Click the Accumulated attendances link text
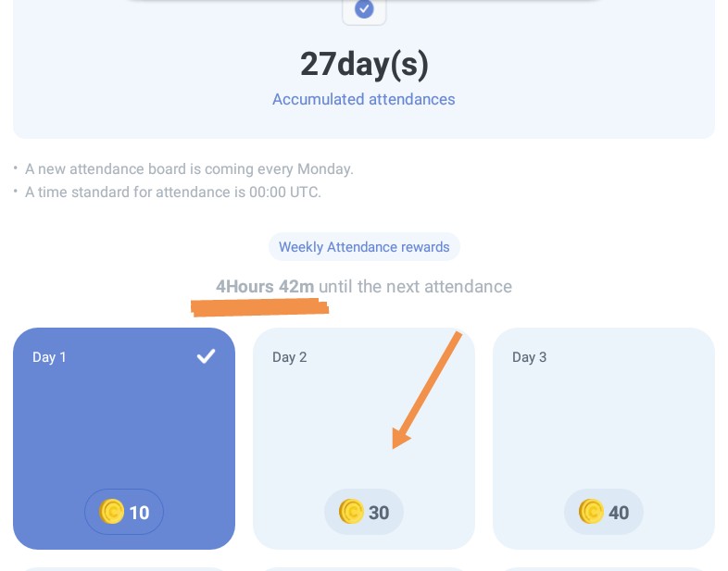This screenshot has height=571, width=728. 364,99
